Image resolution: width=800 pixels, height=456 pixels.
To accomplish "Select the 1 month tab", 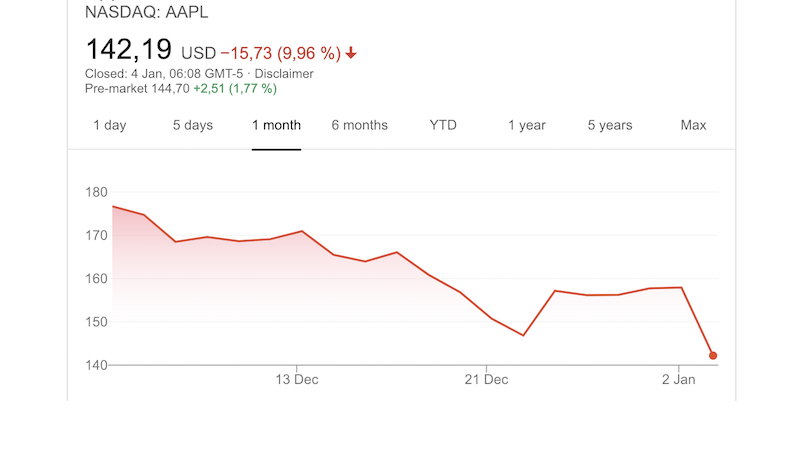I will click(x=276, y=125).
